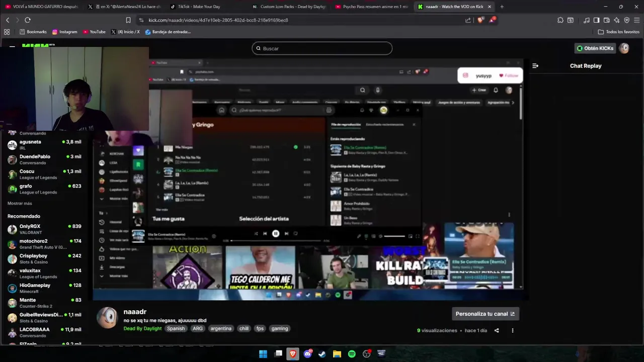The image size is (644, 362).
Task: Click the Obtén KICKs button
Action: tap(595, 48)
